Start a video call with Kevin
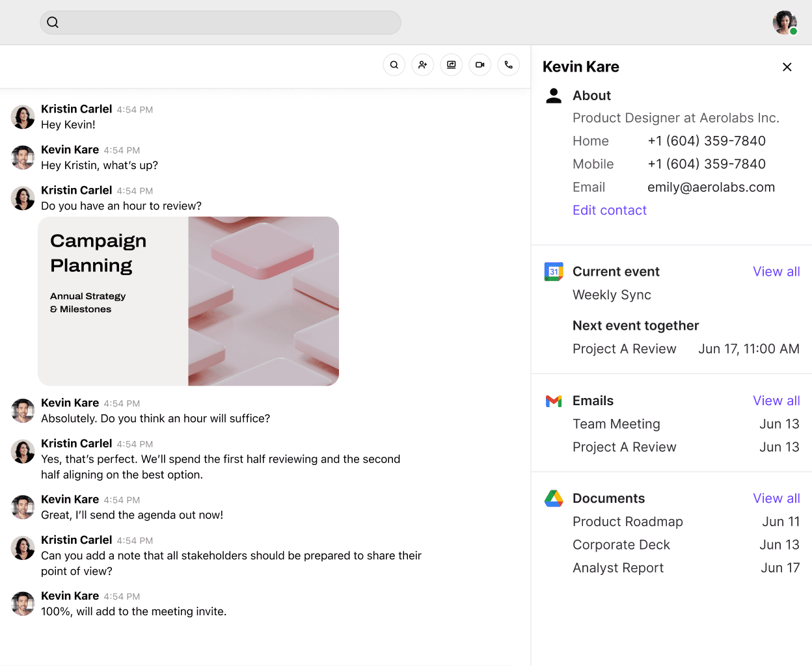812x666 pixels. pos(480,64)
